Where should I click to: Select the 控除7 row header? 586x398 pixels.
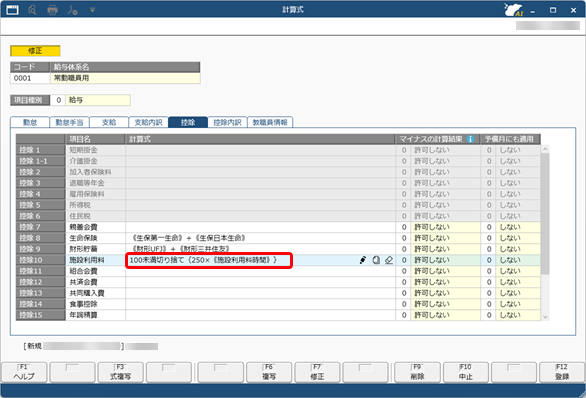click(x=40, y=227)
